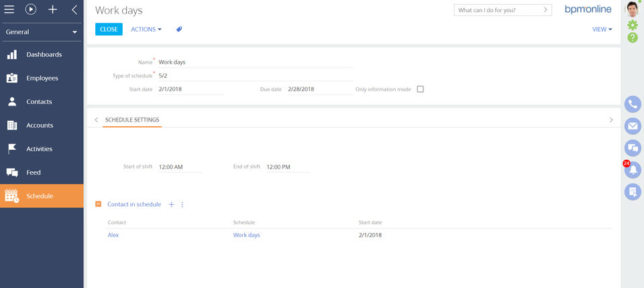Add a contact in schedule record
644x288 pixels.
point(171,204)
